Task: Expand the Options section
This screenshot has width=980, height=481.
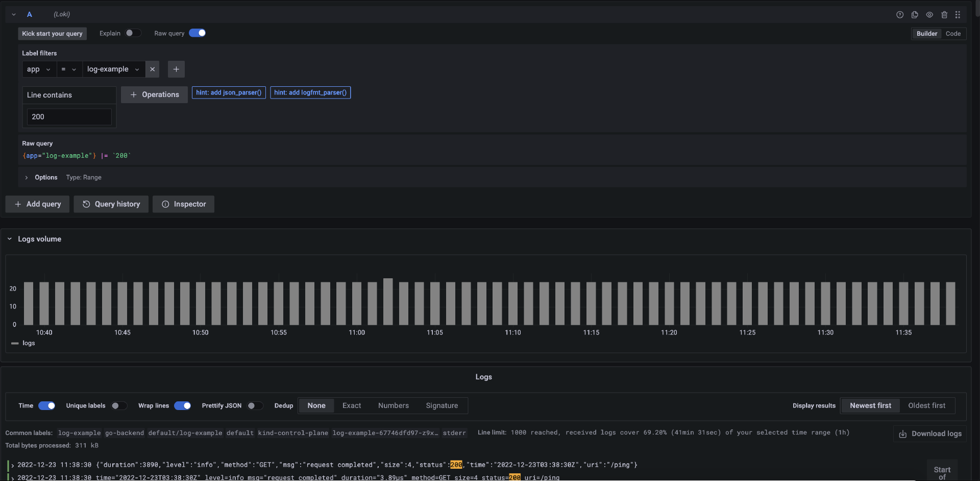Action: click(41, 178)
